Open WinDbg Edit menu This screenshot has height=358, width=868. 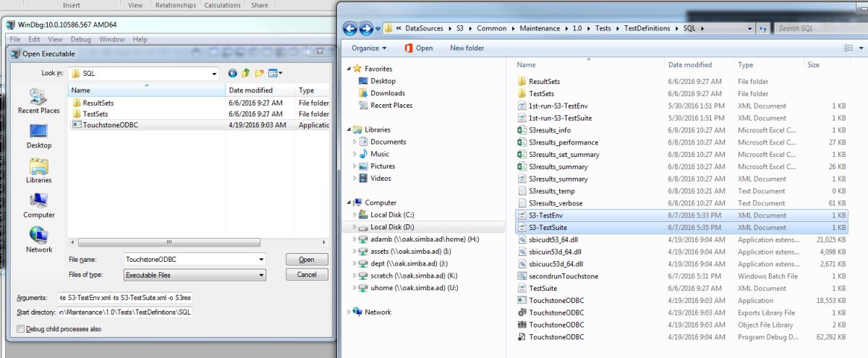click(x=35, y=39)
